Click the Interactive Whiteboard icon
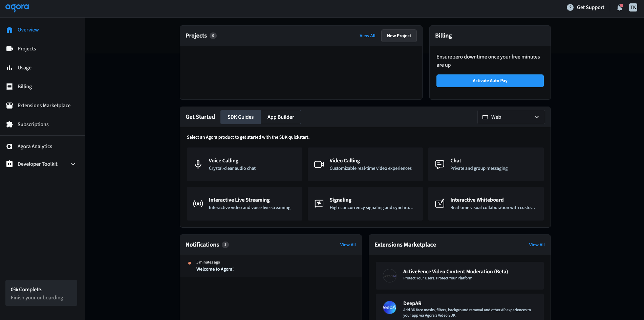This screenshot has height=320, width=644. (439, 203)
